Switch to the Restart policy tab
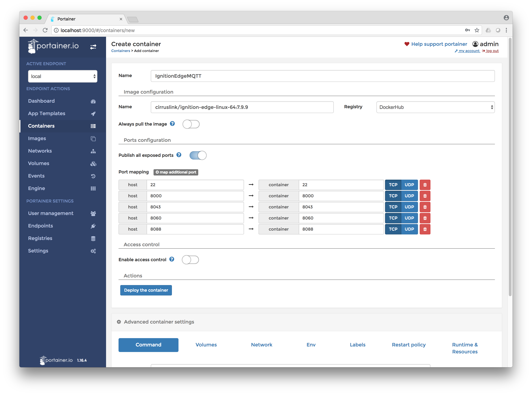The width and height of the screenshot is (532, 395). click(x=408, y=345)
